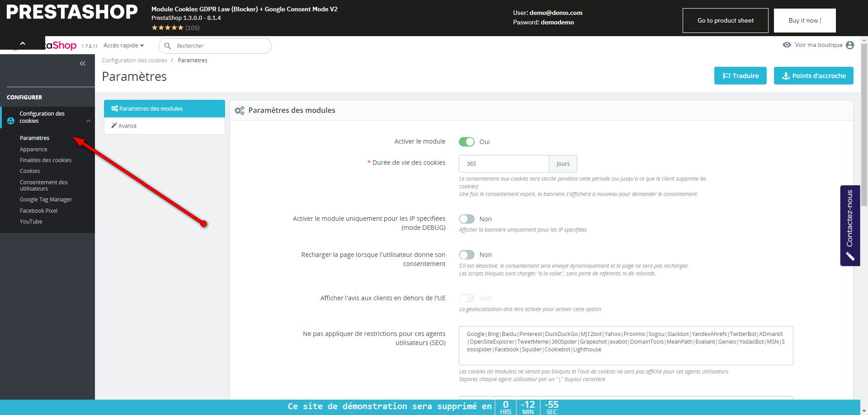Click the wrench icon next to Avance
Image resolution: width=868 pixels, height=415 pixels.
[x=114, y=126]
